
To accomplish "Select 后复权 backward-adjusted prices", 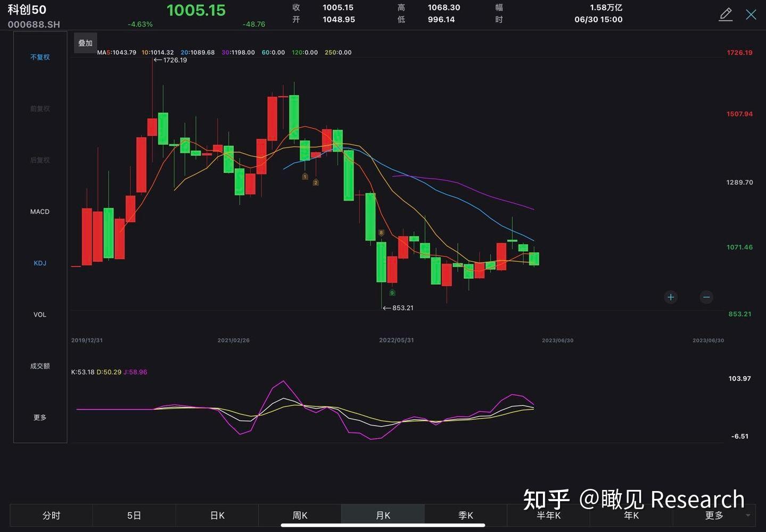I will pos(39,160).
